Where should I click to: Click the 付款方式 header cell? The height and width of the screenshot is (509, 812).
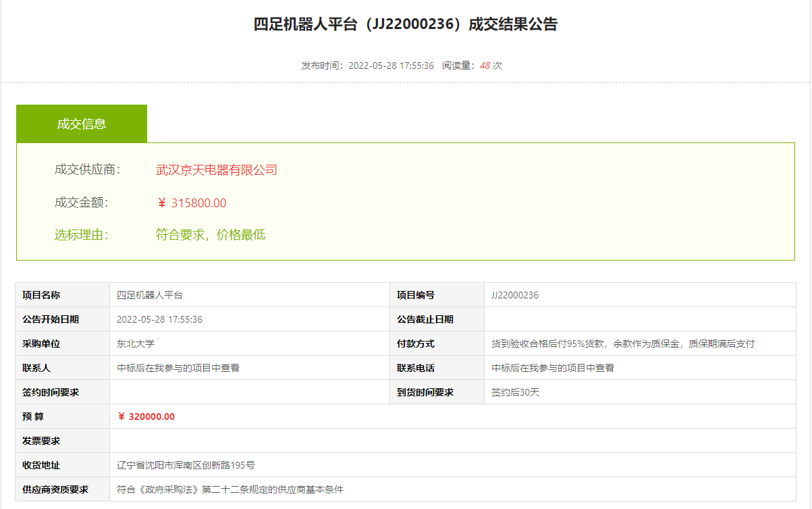click(x=437, y=344)
